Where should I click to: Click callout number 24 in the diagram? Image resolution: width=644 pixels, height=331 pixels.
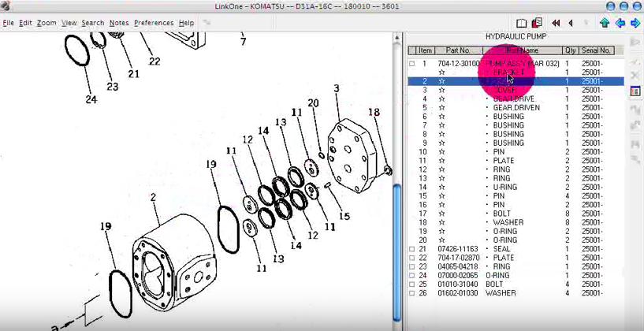pyautogui.click(x=91, y=99)
